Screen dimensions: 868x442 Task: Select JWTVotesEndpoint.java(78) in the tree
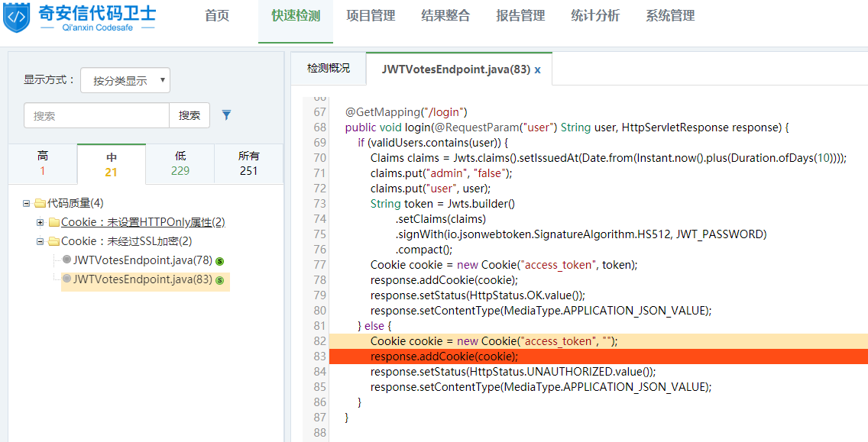(142, 260)
